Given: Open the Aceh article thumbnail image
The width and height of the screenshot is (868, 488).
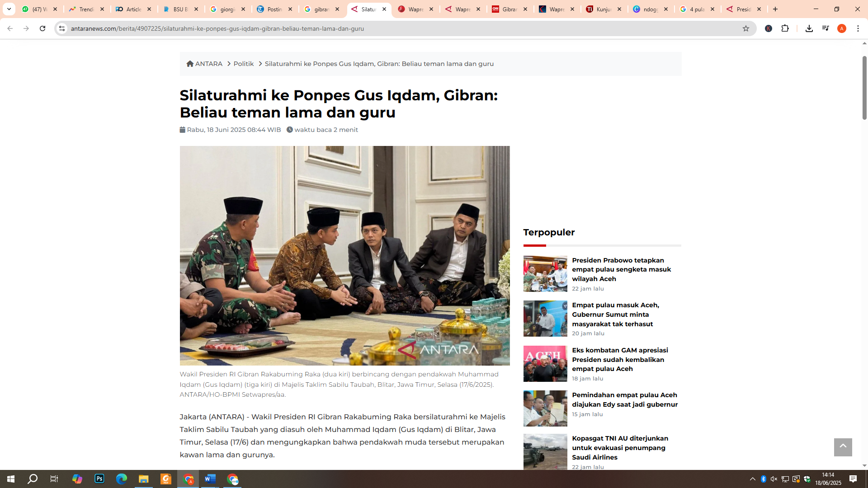Looking at the screenshot, I should [545, 363].
